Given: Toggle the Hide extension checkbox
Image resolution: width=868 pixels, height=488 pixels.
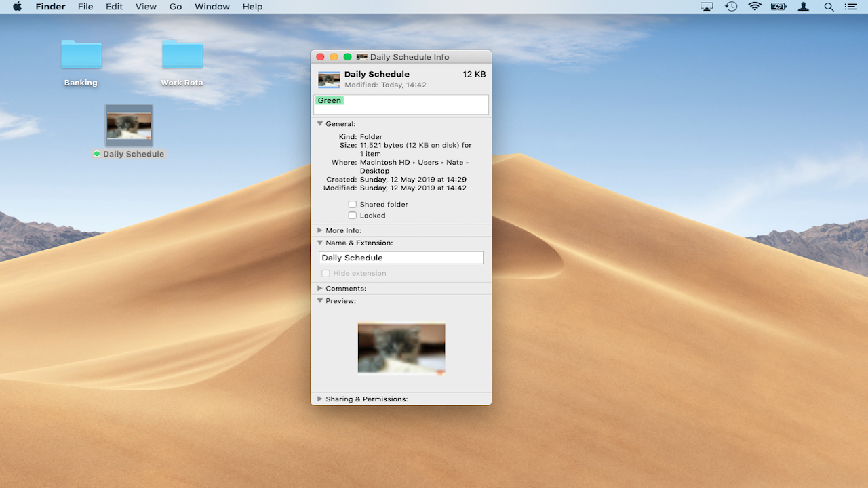Looking at the screenshot, I should click(x=326, y=273).
